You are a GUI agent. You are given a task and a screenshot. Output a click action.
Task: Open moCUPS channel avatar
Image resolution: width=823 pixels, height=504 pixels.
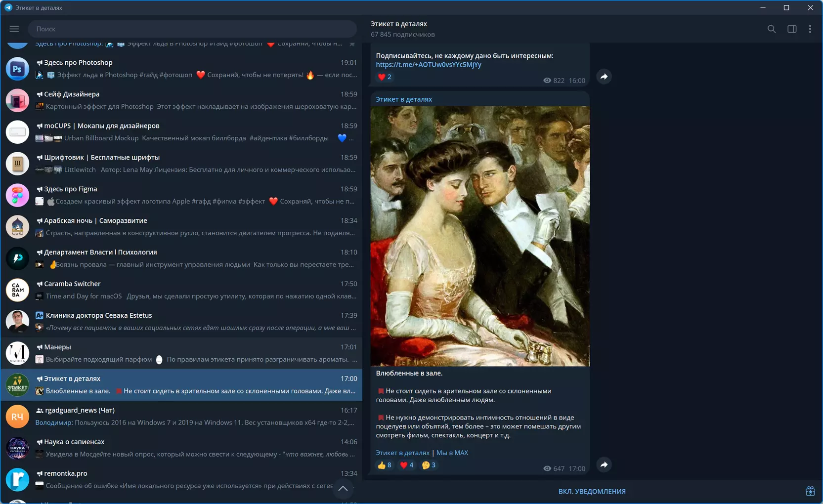(x=17, y=132)
